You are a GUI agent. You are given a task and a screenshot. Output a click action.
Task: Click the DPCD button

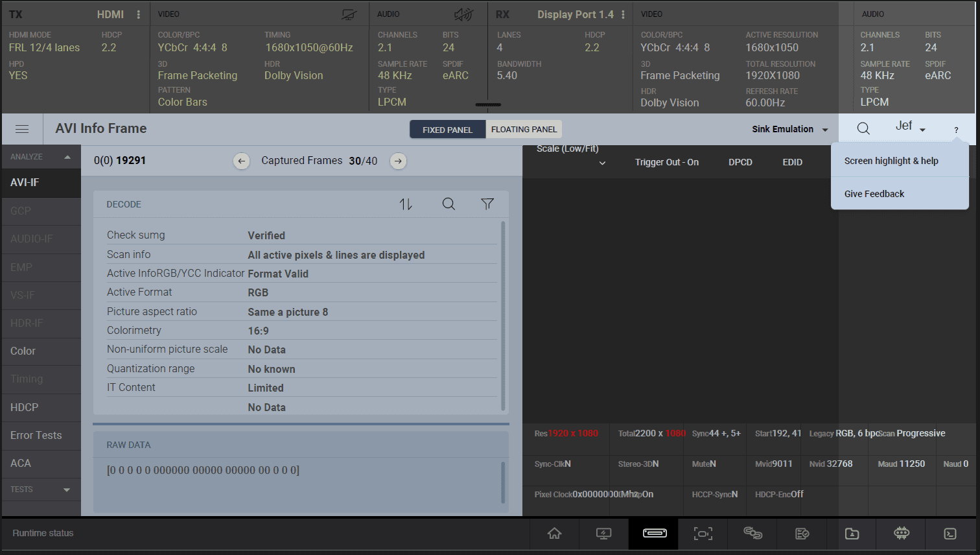click(x=740, y=162)
